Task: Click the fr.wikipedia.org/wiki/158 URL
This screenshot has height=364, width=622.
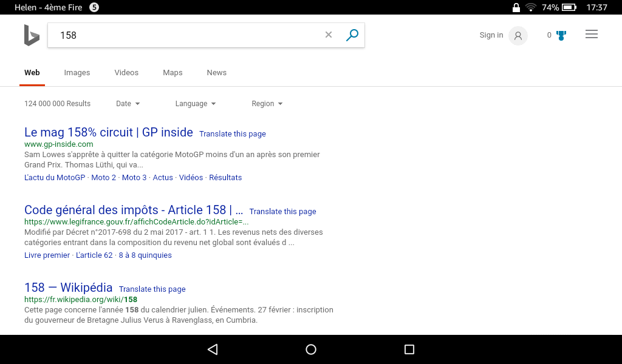Action: (81, 300)
